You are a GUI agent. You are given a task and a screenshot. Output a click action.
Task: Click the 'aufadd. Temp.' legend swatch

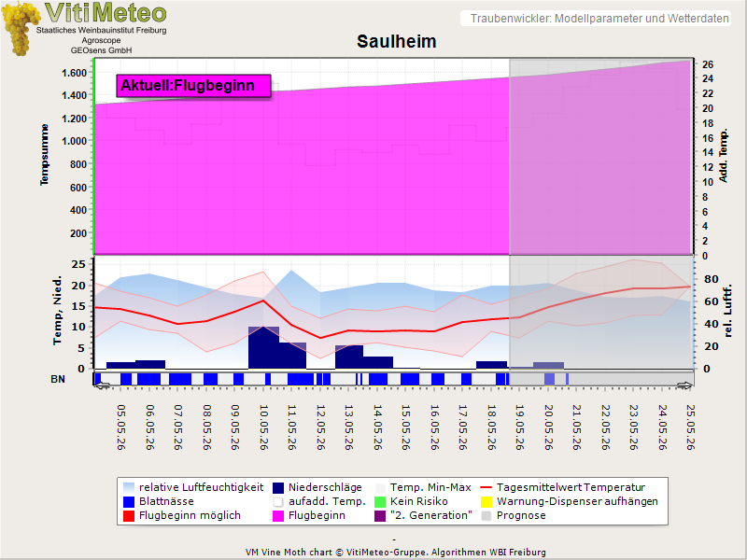(x=278, y=502)
